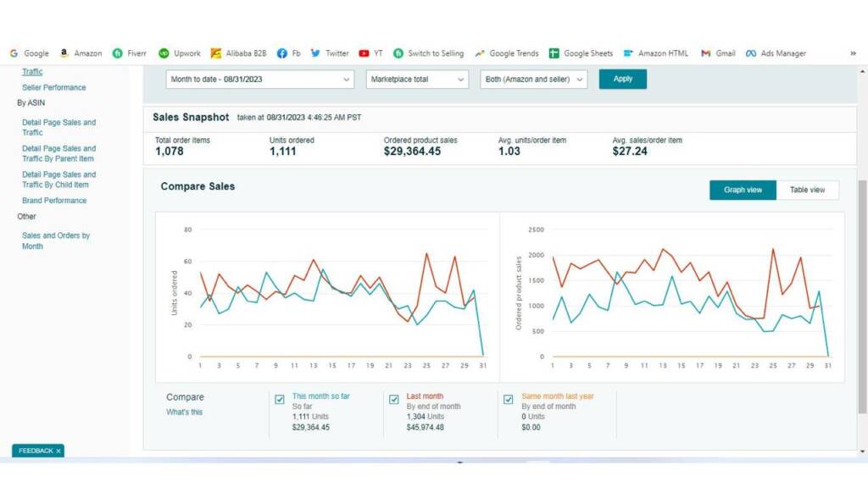The image size is (868, 487).
Task: Open the Amazon bookmark icon
Action: coord(64,53)
